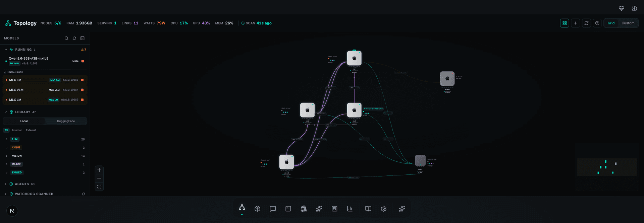Click the GPU 43% stat
Image resolution: width=644 pixels, height=223 pixels.
click(201, 23)
